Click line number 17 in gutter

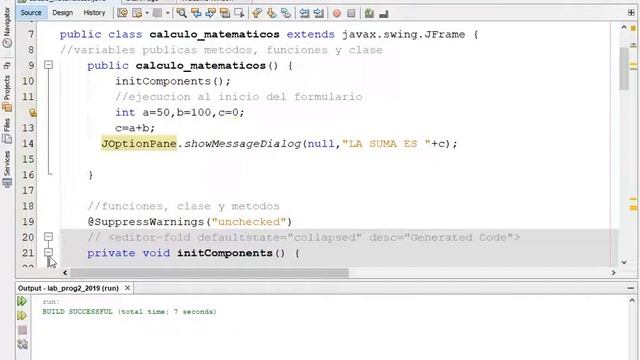coord(28,190)
